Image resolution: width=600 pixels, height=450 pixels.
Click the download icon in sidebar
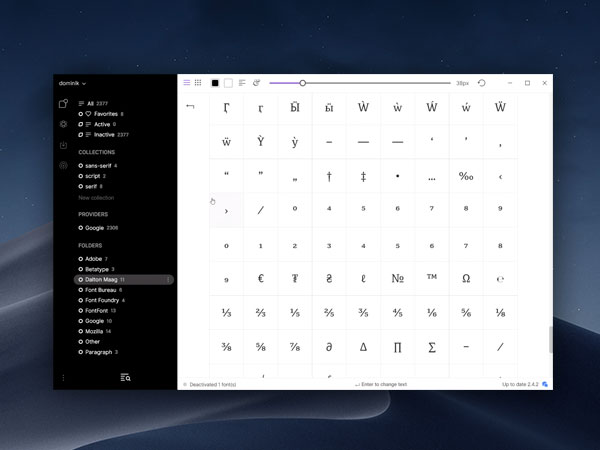[63, 145]
